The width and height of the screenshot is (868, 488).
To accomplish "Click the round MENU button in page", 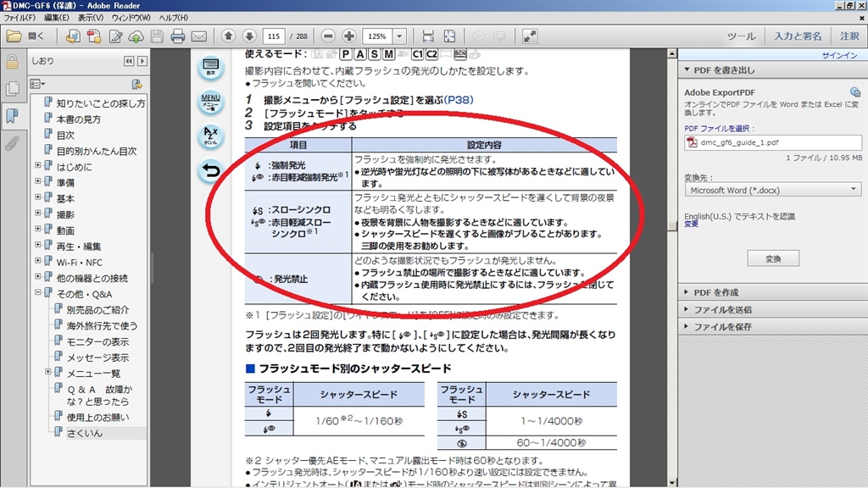I will click(x=211, y=102).
